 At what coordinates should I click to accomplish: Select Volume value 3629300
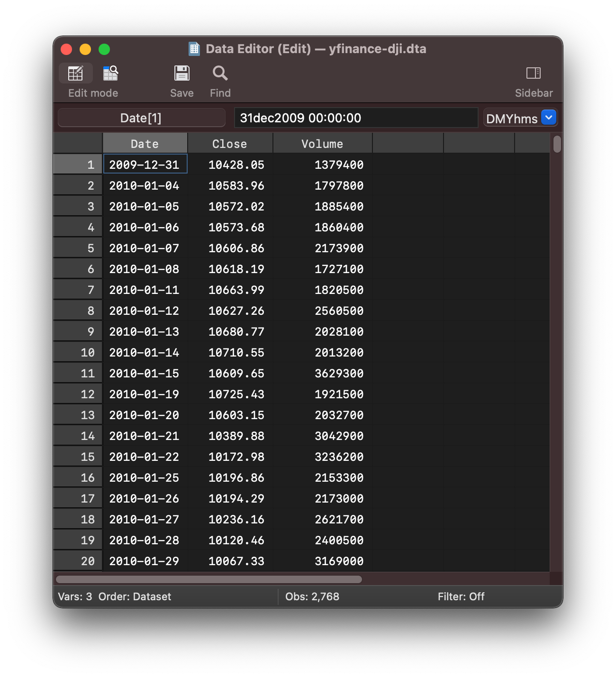[323, 373]
